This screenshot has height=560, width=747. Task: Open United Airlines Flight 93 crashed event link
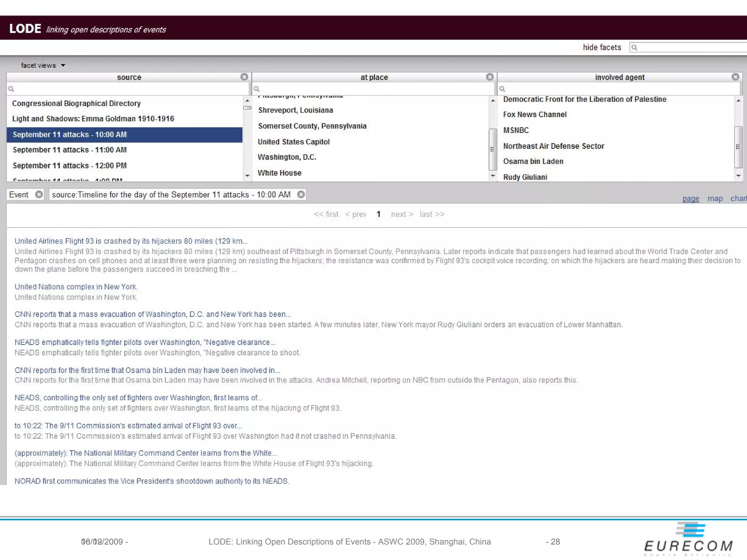point(131,241)
